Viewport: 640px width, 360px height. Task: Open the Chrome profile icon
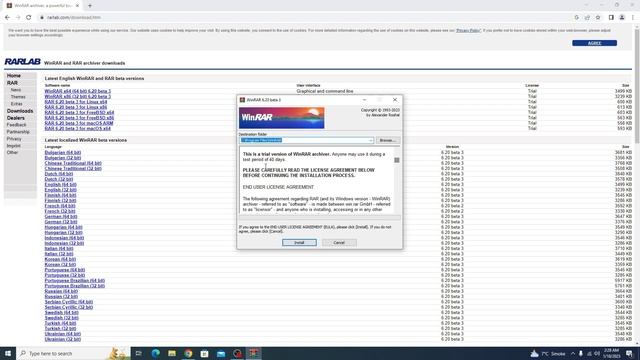(x=622, y=18)
